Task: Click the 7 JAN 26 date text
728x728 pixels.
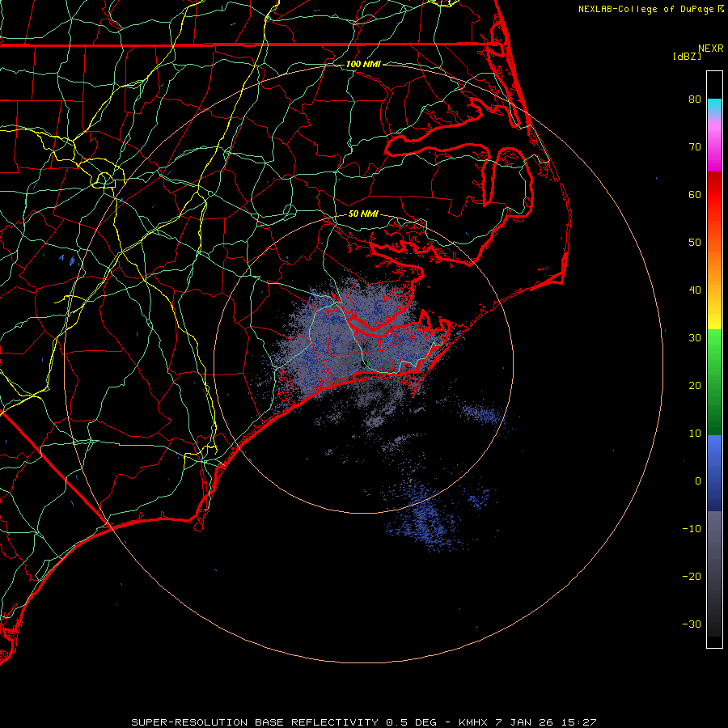Action: point(524,722)
